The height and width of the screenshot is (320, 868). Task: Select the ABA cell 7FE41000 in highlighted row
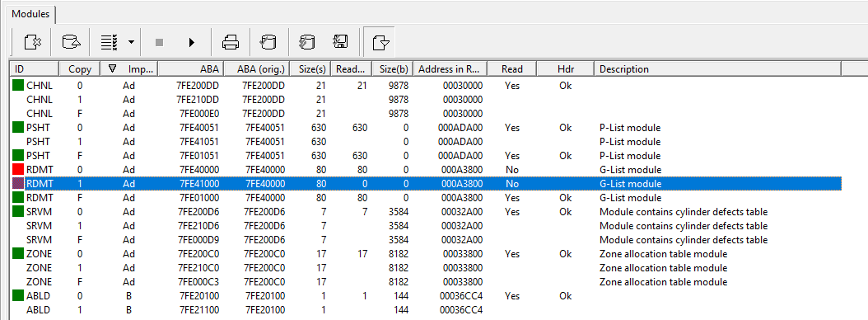[x=199, y=184]
